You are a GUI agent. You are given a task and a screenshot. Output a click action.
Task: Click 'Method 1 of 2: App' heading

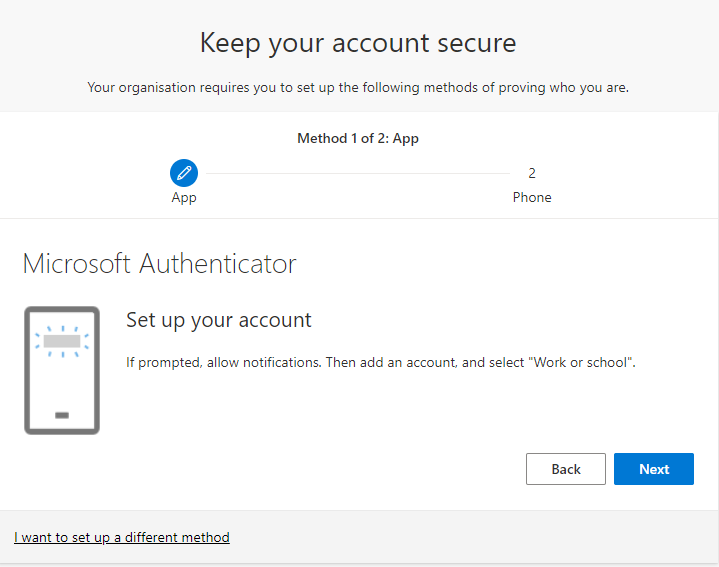pos(358,138)
